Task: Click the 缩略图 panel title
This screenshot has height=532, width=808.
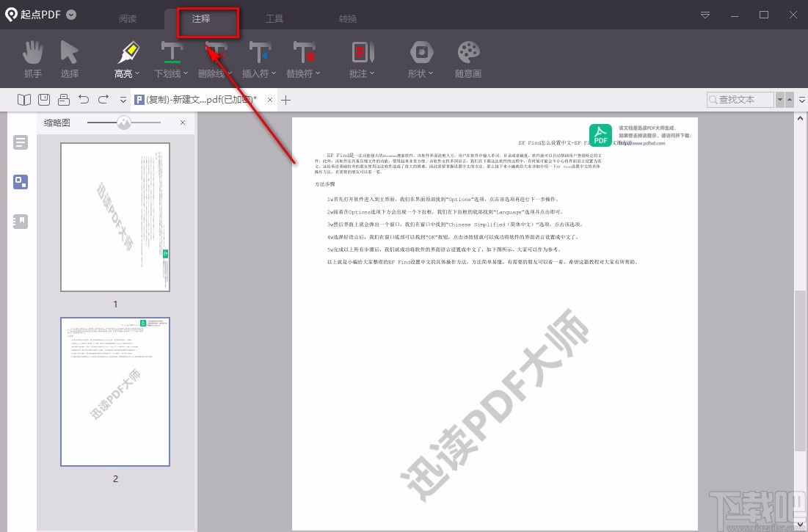Action: (x=57, y=123)
